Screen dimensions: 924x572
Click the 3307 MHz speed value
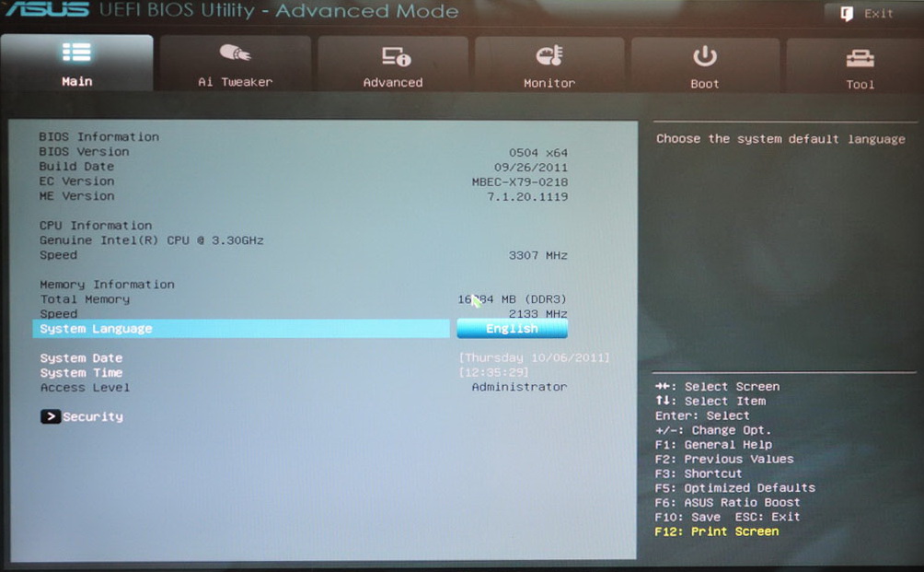coord(538,255)
